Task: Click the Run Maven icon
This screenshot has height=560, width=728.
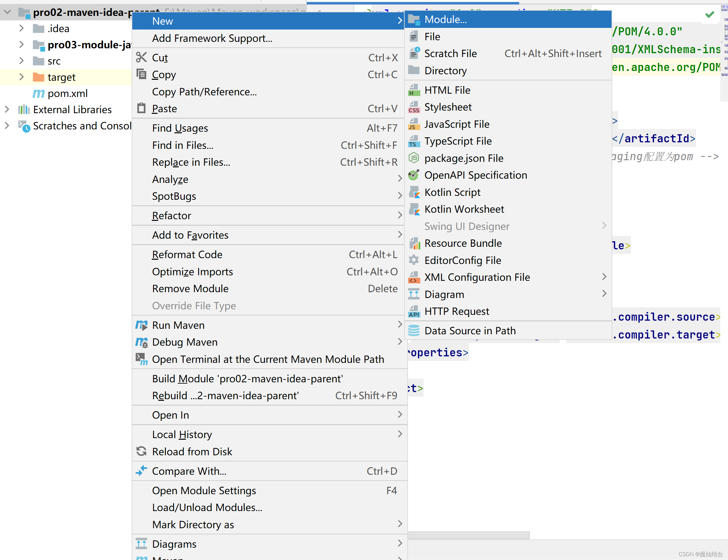Action: pyautogui.click(x=141, y=325)
